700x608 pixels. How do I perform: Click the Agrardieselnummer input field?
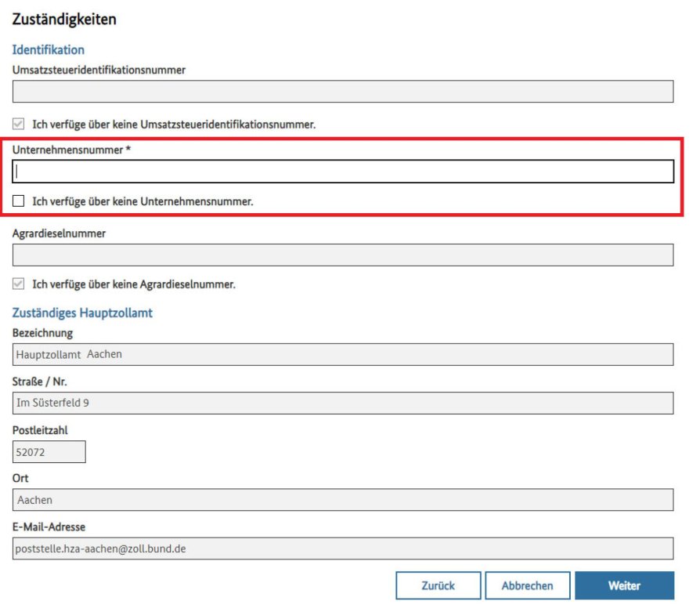343,255
